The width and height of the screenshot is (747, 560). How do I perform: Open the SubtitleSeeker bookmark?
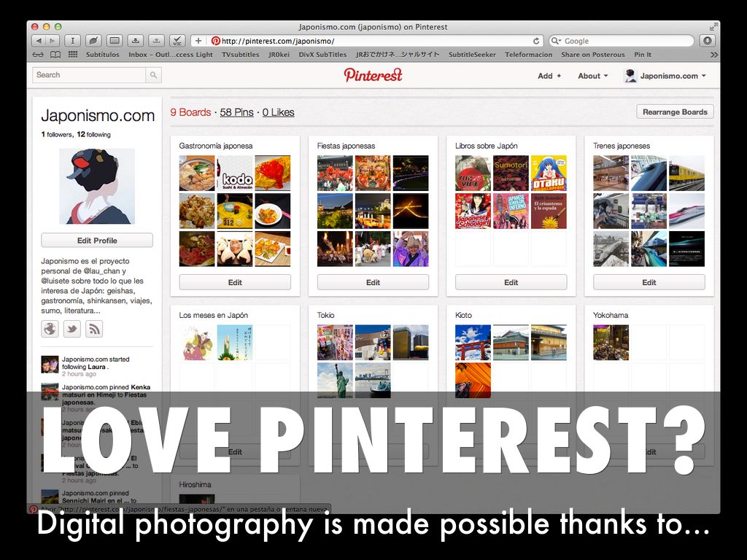pyautogui.click(x=472, y=55)
